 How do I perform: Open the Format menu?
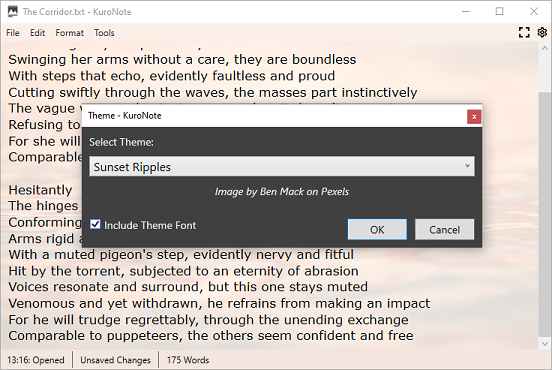click(x=69, y=33)
